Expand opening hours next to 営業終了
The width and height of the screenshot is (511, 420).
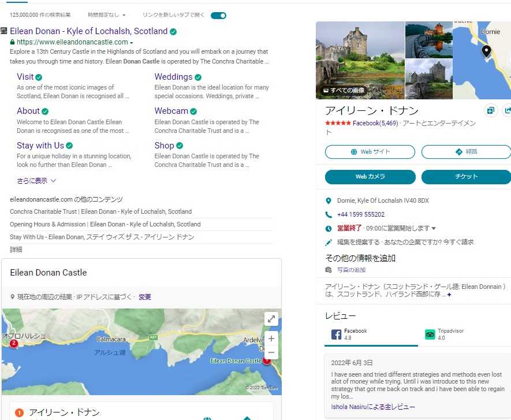(x=434, y=229)
